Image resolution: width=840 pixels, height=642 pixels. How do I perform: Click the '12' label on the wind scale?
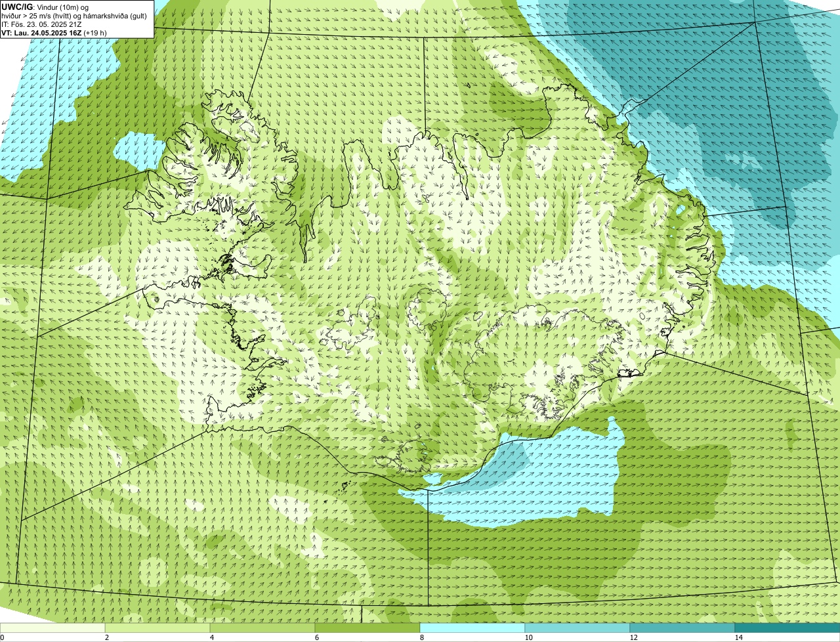(633, 637)
